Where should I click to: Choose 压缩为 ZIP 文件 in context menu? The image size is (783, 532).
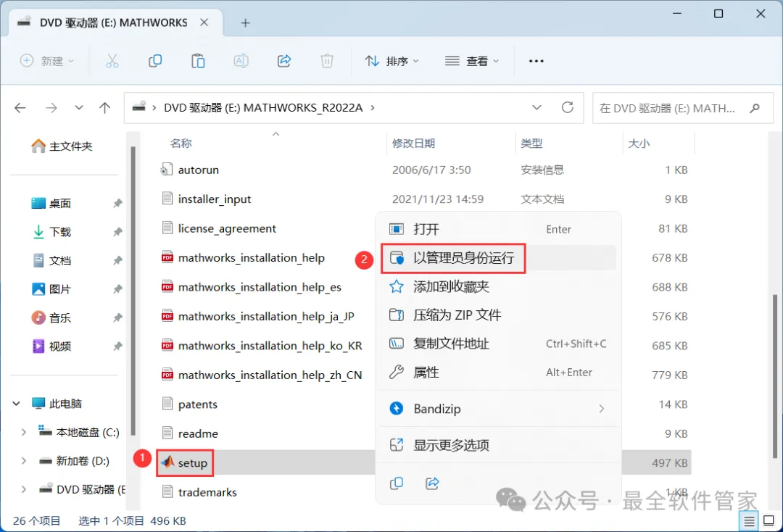coord(498,315)
